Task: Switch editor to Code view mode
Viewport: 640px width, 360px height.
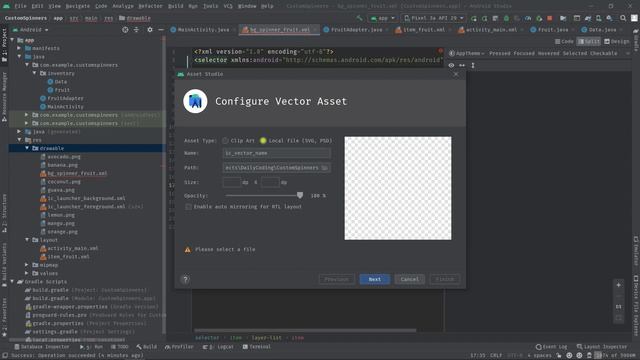Action: click(x=564, y=42)
